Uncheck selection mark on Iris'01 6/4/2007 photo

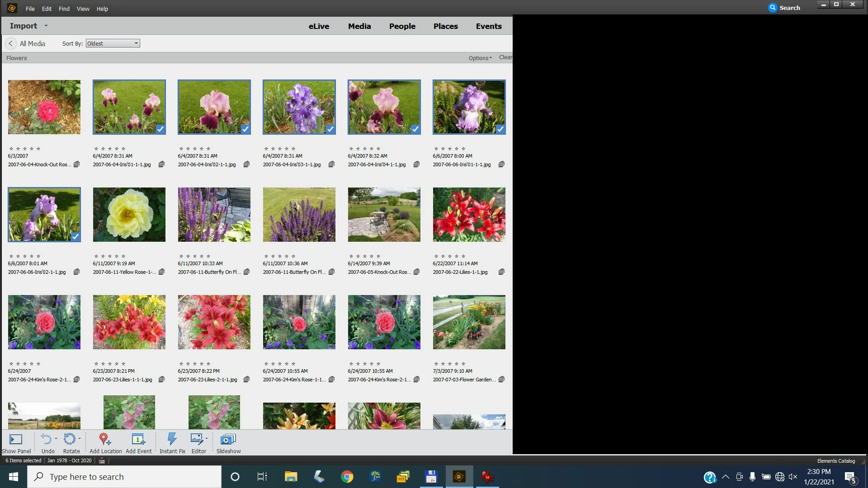[160, 129]
